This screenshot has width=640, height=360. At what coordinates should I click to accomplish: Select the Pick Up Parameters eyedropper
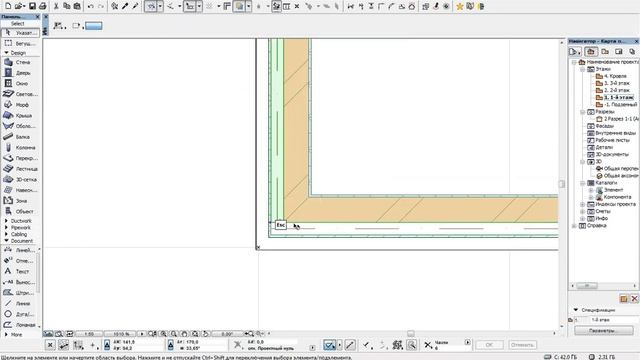coord(125,6)
